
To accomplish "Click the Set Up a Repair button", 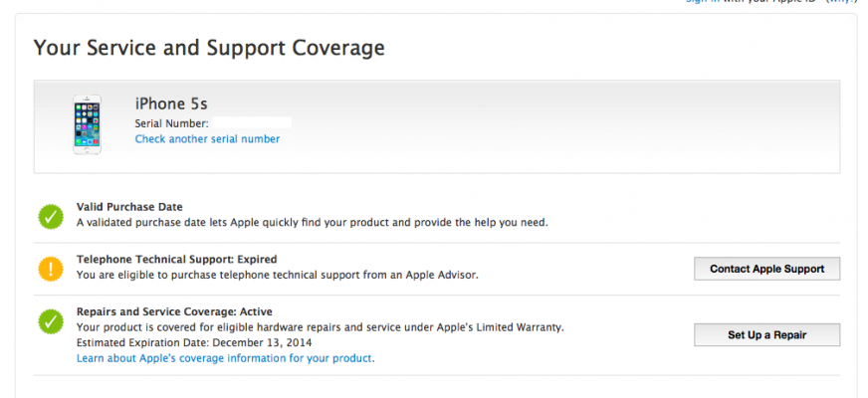I will [x=766, y=335].
